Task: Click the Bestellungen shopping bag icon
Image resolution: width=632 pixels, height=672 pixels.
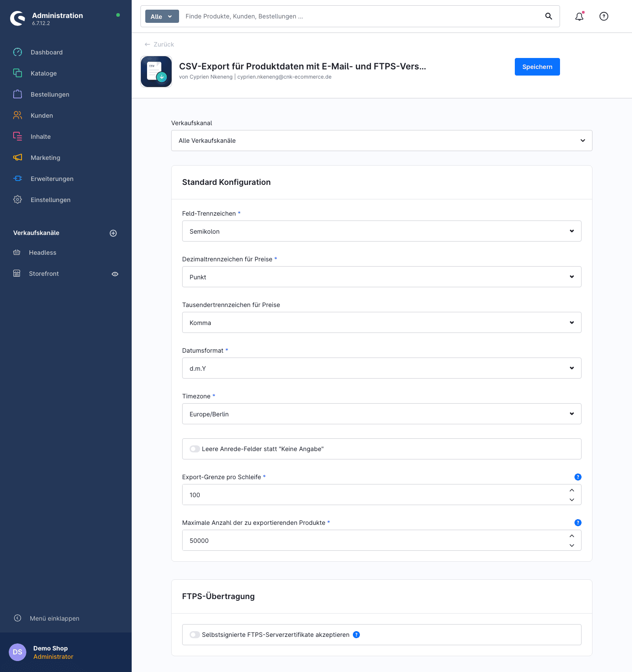Action: (18, 94)
